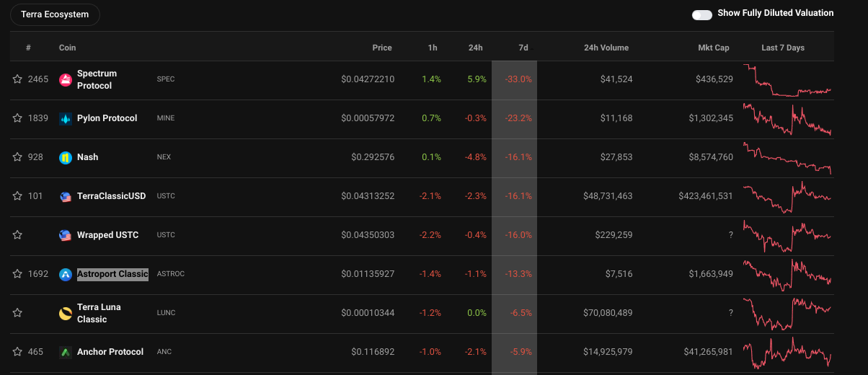This screenshot has width=868, height=375.
Task: Click the $1,663,949 market cap value
Action: pyautogui.click(x=711, y=274)
